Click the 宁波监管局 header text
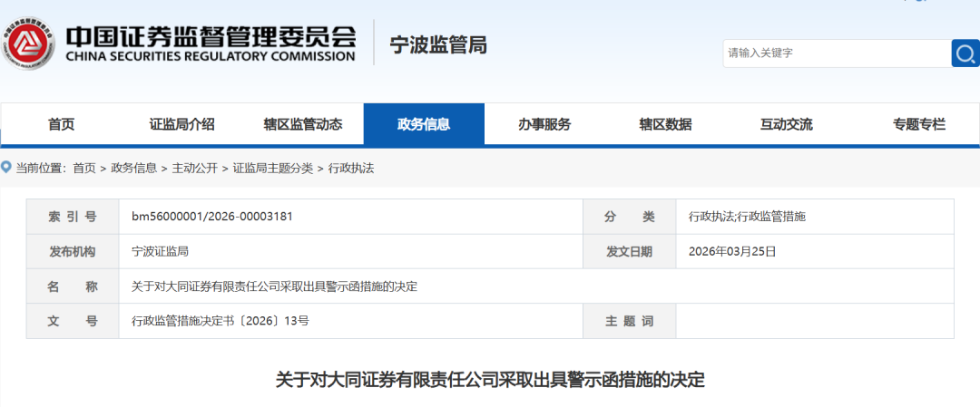Screen dimensions: 980x407 438,44
